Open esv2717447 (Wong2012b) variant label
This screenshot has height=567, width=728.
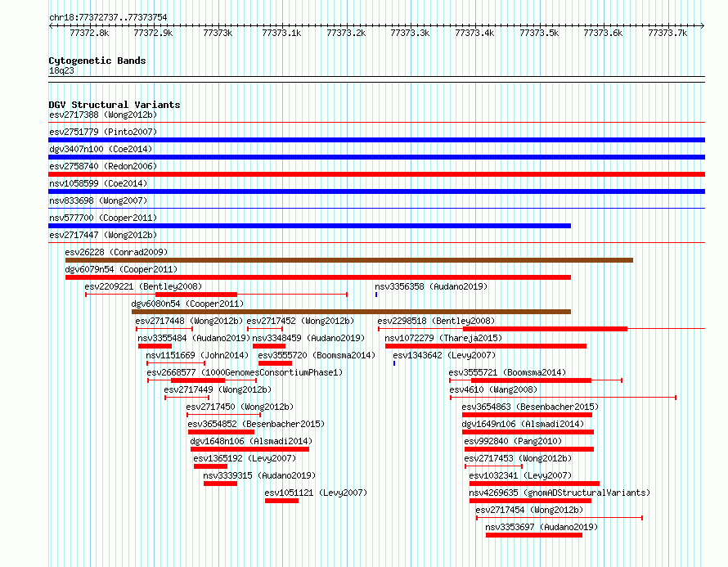[x=103, y=235]
